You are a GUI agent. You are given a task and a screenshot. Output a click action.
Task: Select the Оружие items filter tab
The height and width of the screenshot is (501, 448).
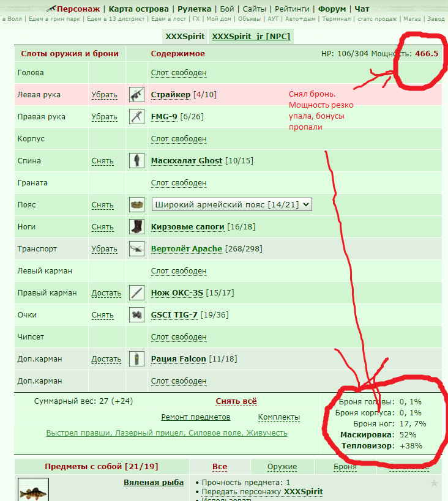[x=282, y=467]
